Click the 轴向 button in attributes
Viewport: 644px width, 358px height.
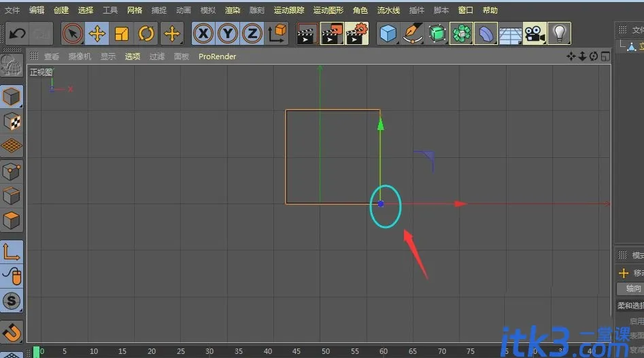coord(630,289)
